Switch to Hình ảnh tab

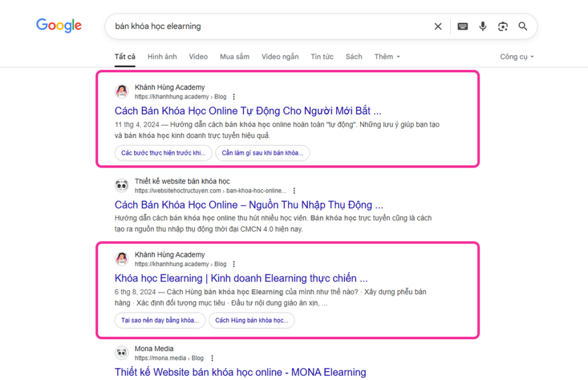[x=162, y=57]
